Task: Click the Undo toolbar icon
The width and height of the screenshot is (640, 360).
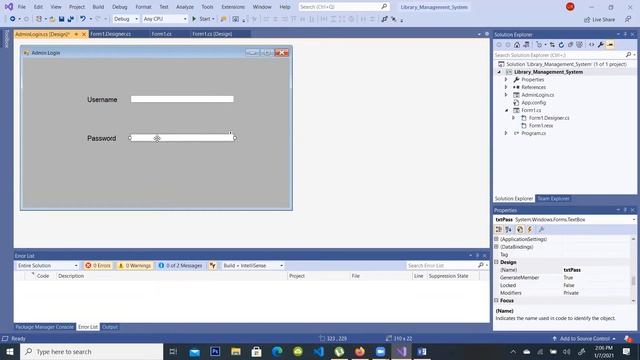Action: [83, 19]
